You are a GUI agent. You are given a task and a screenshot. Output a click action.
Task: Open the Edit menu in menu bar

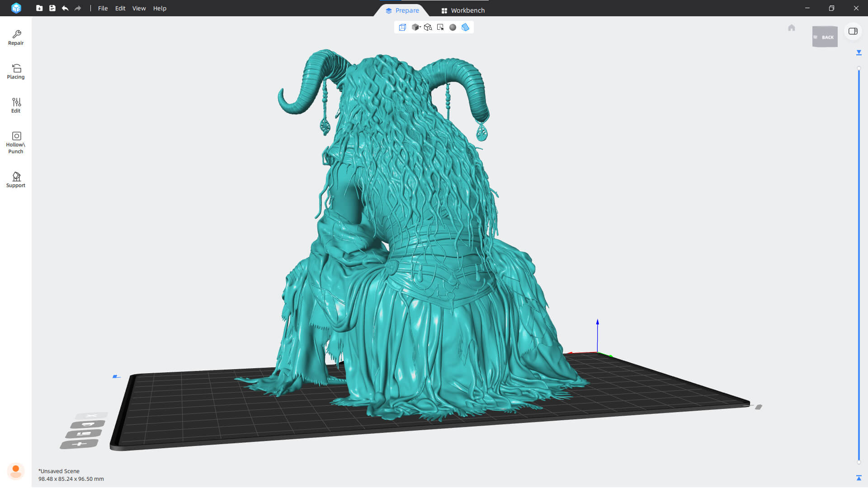pyautogui.click(x=120, y=8)
